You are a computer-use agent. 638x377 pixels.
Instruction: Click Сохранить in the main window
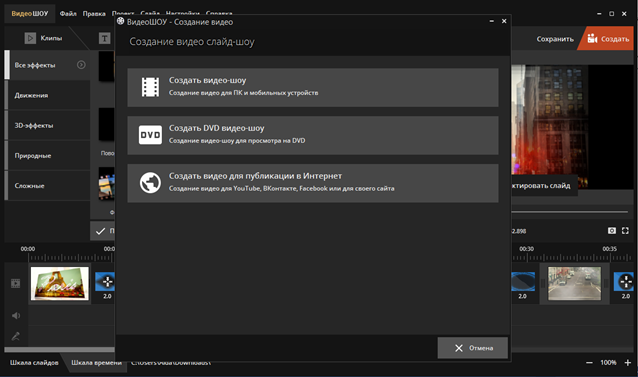coord(555,39)
